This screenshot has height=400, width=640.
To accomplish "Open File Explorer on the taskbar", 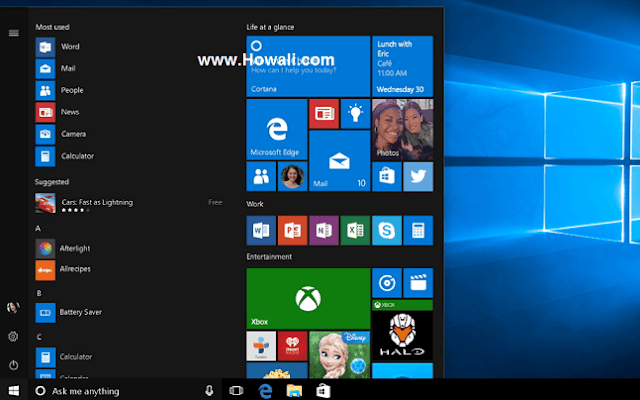I will 294,391.
